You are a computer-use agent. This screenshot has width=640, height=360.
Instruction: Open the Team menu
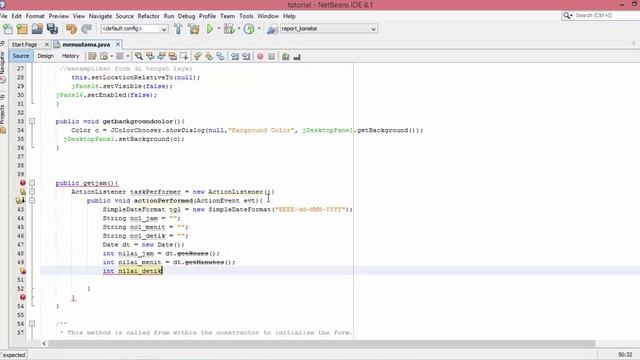point(227,16)
